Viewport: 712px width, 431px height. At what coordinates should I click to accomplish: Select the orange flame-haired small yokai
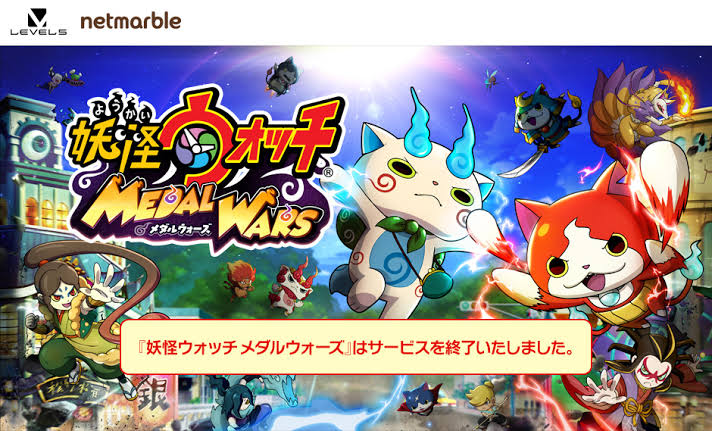point(239,279)
